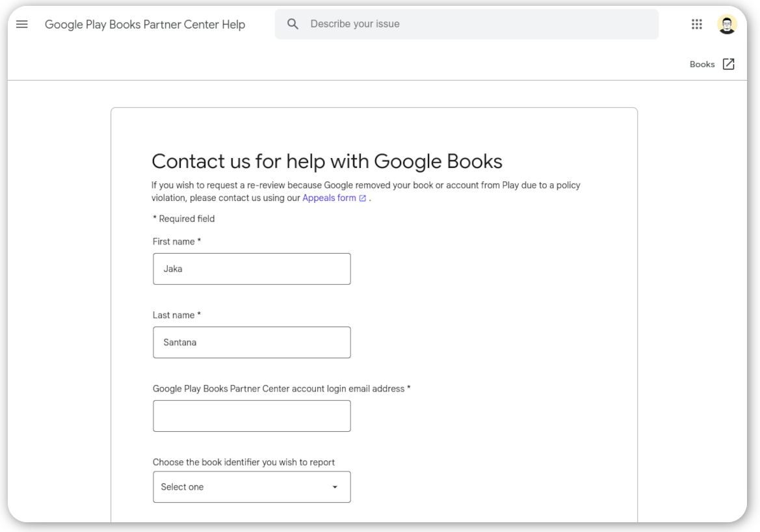Image resolution: width=760 pixels, height=532 pixels.
Task: Open the Google account avatar
Action: [x=727, y=25]
